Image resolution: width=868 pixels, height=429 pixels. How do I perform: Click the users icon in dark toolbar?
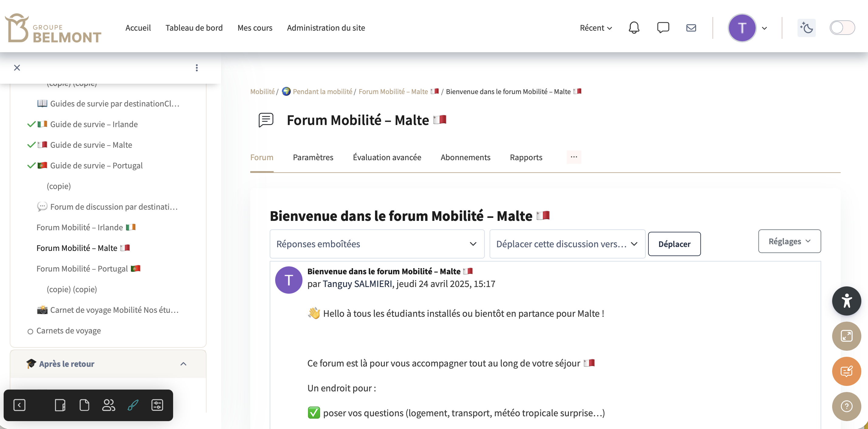(x=108, y=405)
